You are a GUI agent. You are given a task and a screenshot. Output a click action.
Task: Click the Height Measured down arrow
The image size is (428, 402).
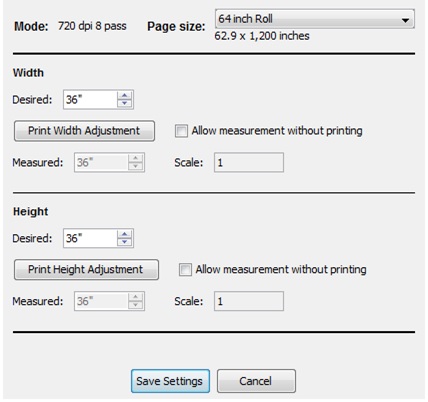pos(136,305)
